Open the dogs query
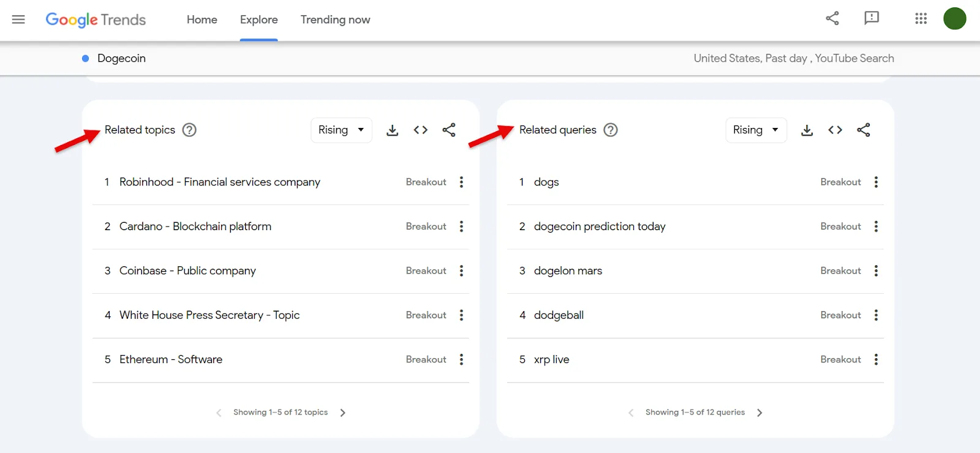Viewport: 980px width, 453px height. (x=546, y=182)
